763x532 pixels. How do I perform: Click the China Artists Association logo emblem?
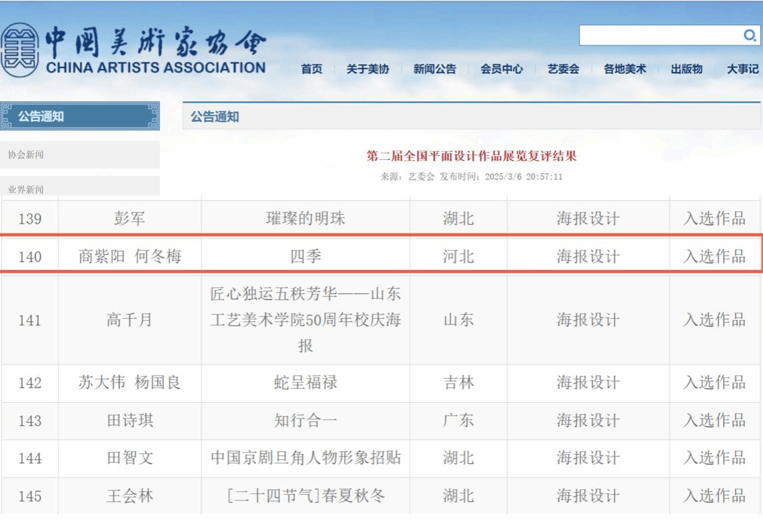coord(19,50)
